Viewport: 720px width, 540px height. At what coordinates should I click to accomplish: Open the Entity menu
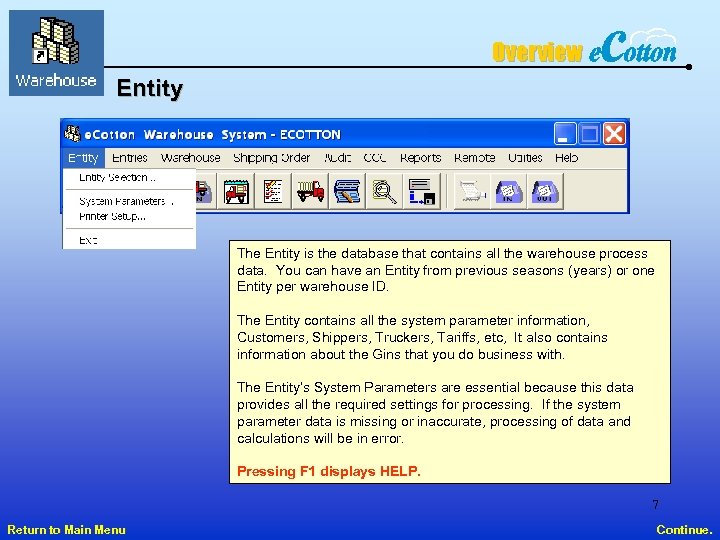83,158
